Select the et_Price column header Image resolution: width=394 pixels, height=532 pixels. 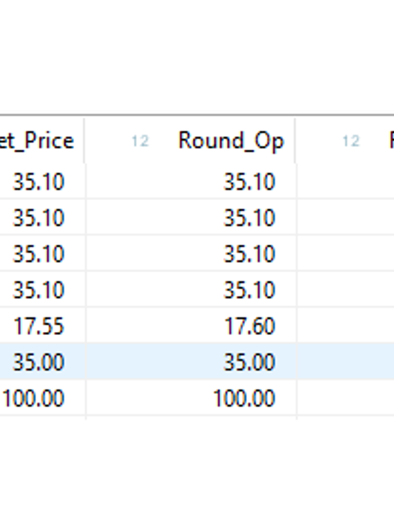(x=42, y=141)
